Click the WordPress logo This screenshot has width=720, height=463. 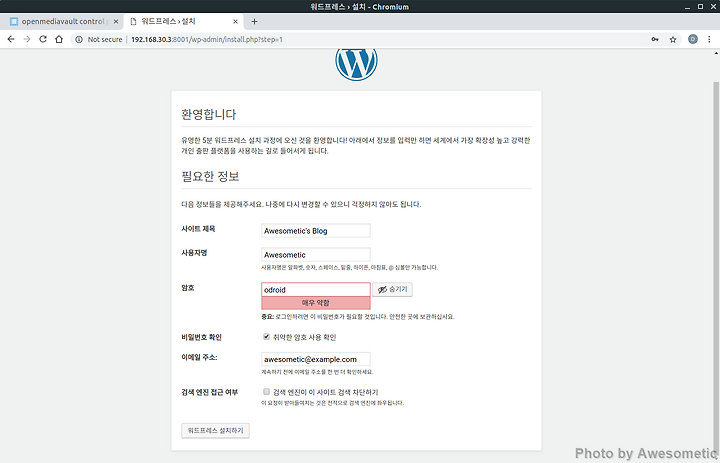(x=356, y=64)
